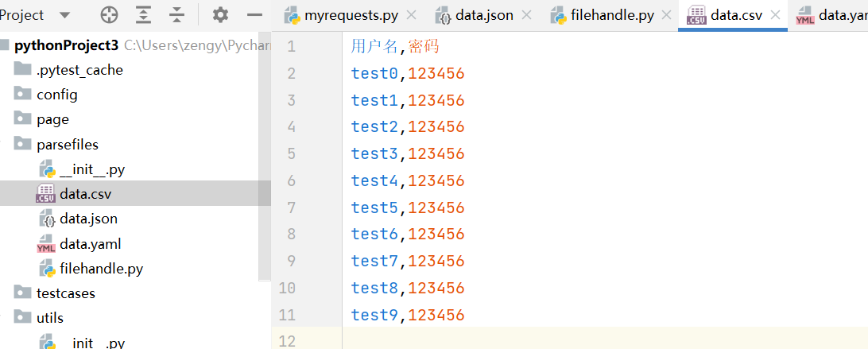Switch to the data.json editor tab
The width and height of the screenshot is (868, 349).
coord(484,16)
